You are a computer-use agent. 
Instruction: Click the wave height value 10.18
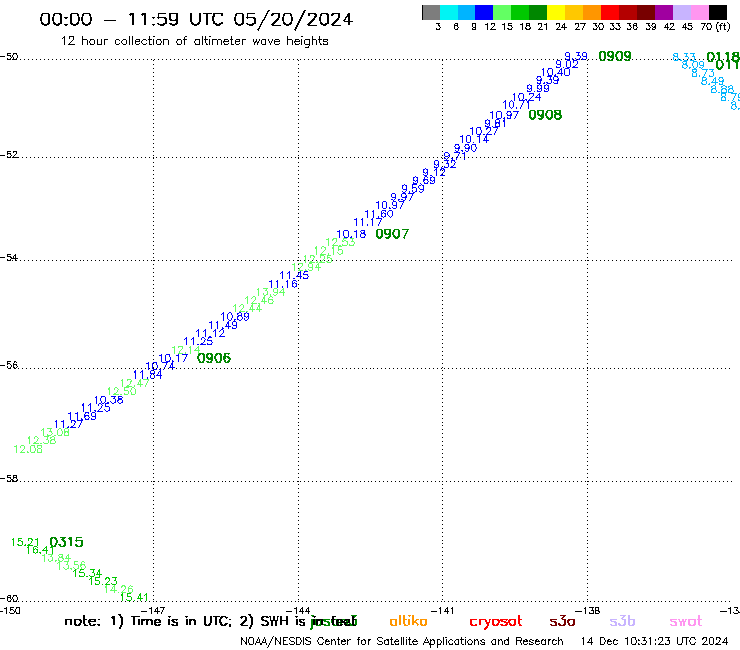[351, 234]
